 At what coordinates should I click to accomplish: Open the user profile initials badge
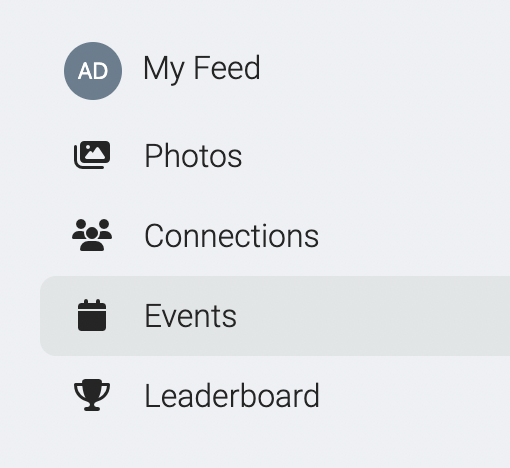[93, 71]
